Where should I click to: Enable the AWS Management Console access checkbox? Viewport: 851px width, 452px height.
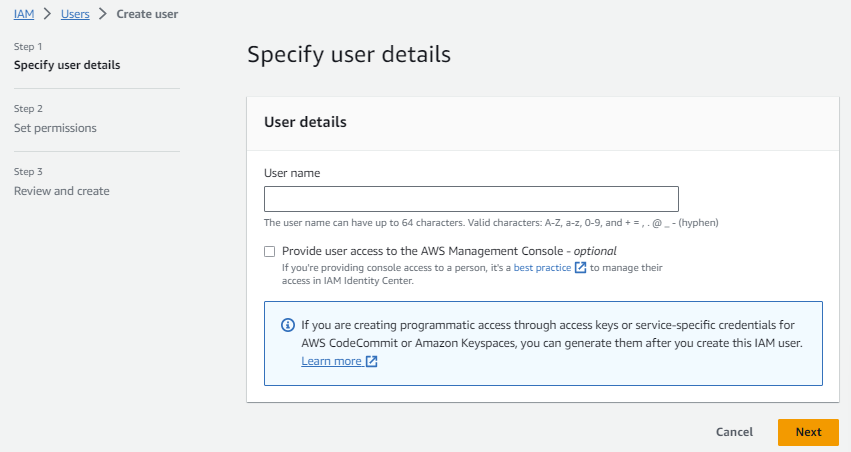270,252
